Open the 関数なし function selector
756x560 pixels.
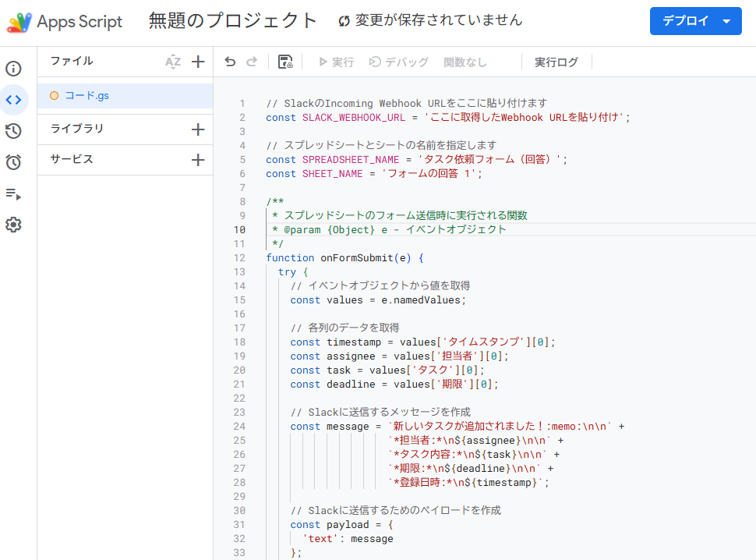[465, 62]
